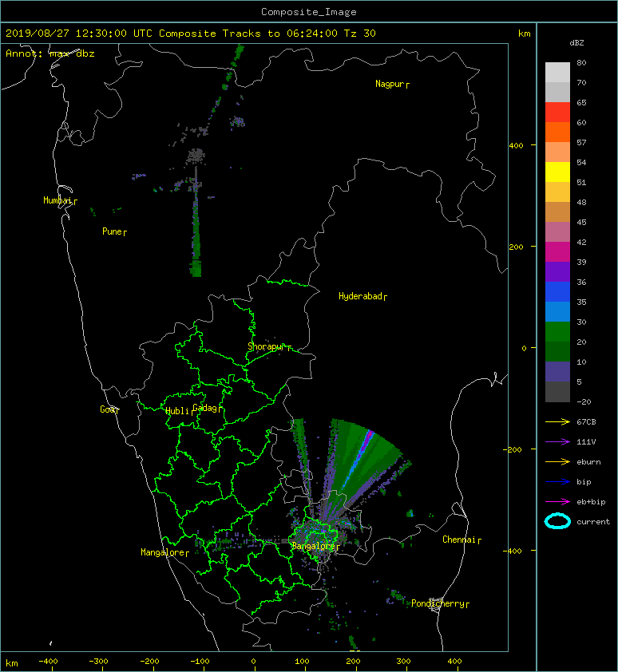618x672 pixels.
Task: Click the 200 tick on vertical axis
Action: (x=516, y=247)
